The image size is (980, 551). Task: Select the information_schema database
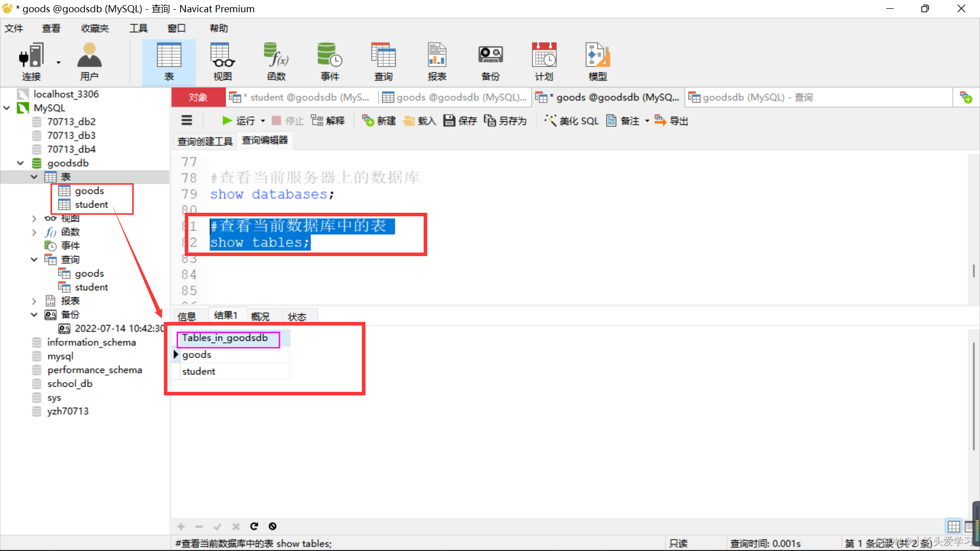[x=91, y=342]
